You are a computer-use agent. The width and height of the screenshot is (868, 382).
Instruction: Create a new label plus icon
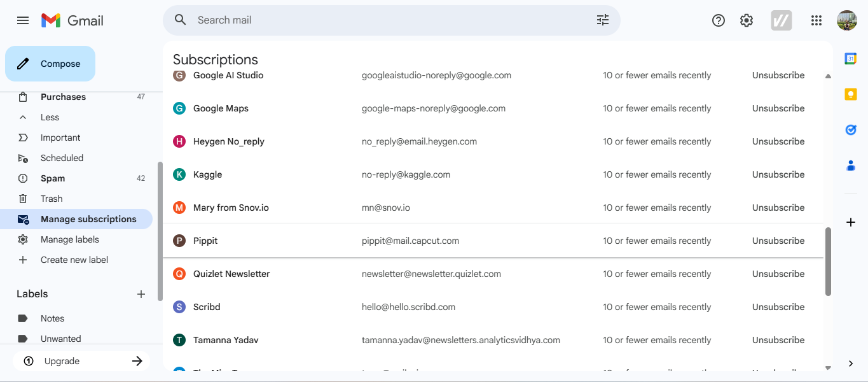click(141, 294)
